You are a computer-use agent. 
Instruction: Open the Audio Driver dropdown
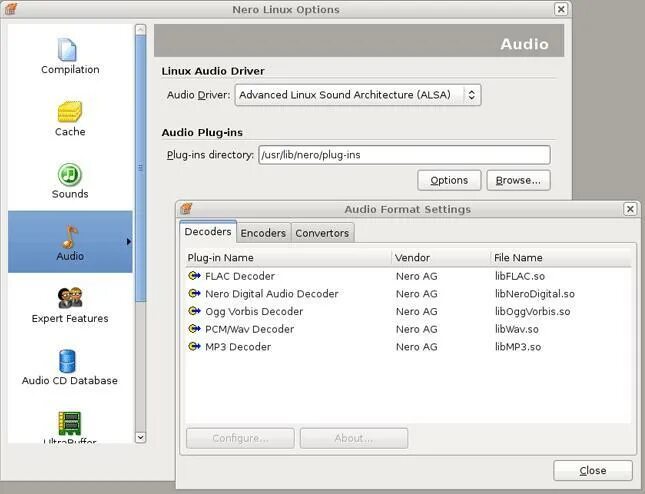click(x=358, y=95)
